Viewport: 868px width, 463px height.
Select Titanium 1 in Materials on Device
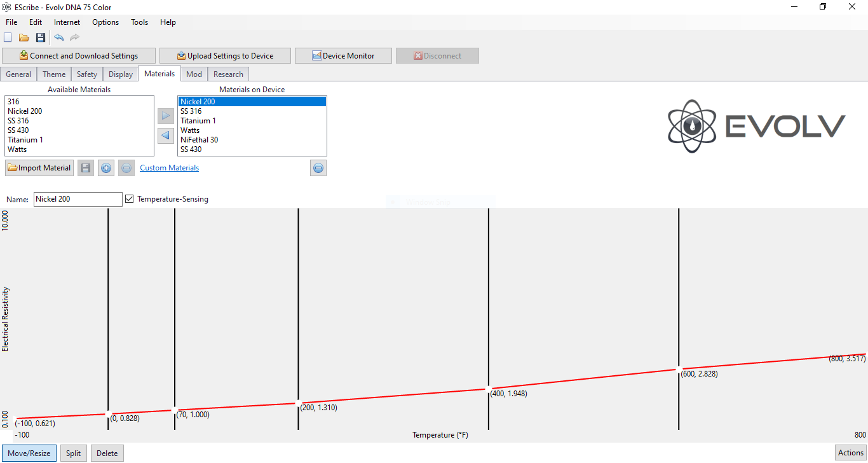(x=198, y=121)
